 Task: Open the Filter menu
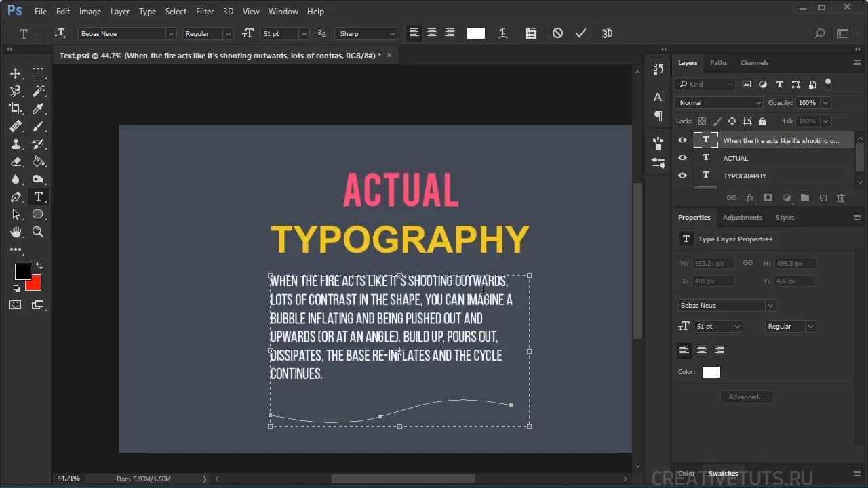click(204, 12)
